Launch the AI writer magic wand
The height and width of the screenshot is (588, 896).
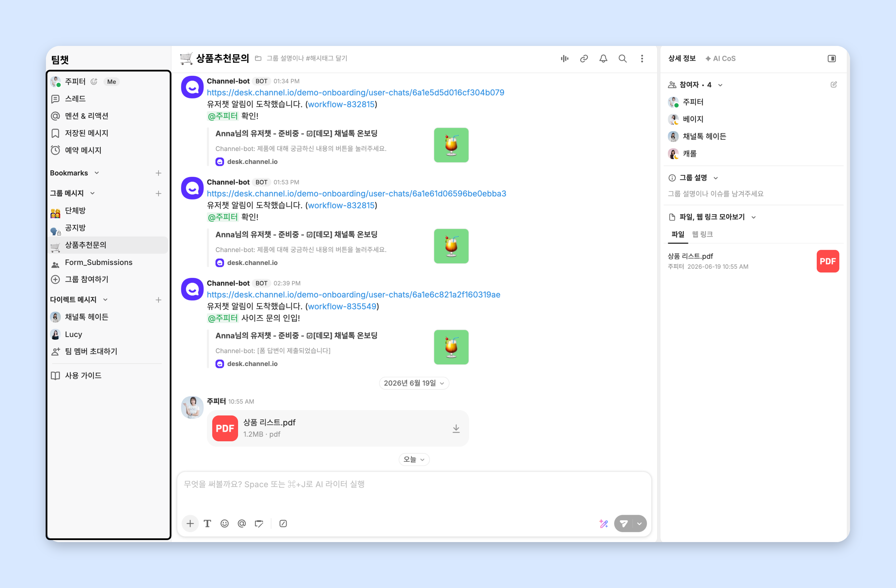[x=603, y=524]
